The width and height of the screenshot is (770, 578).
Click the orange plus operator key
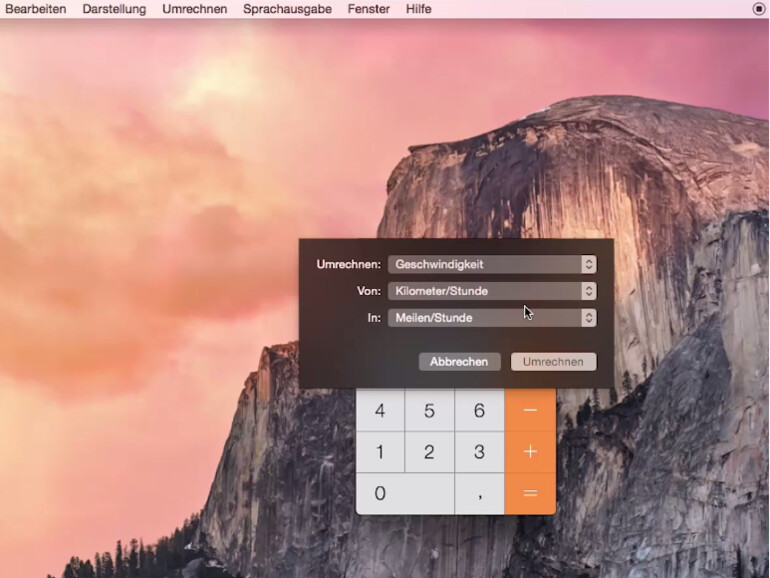530,452
